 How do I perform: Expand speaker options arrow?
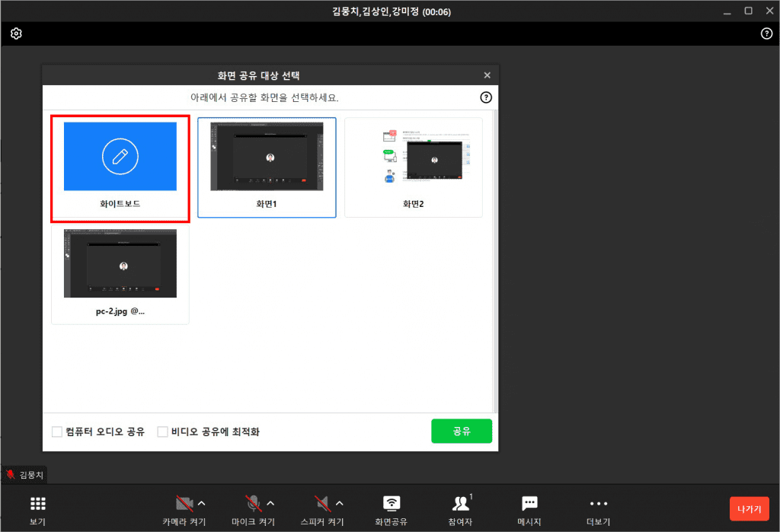point(340,503)
